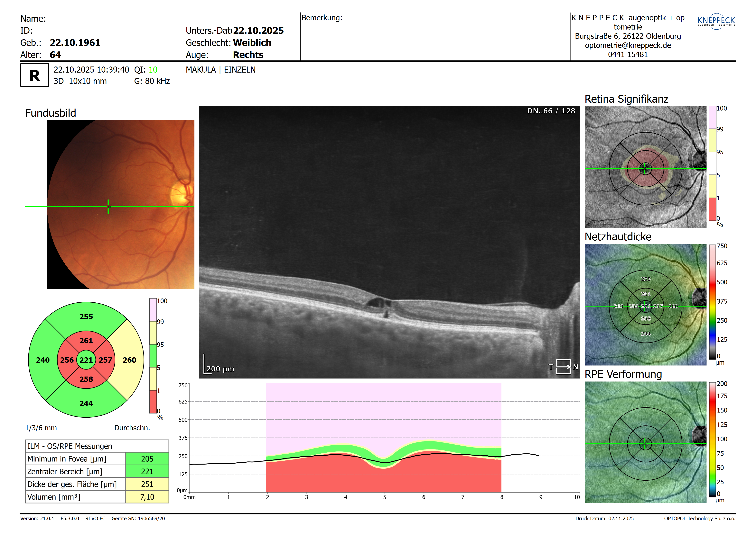756x534 pixels.
Task: Click central 221 sector in ETDRS chart
Action: coord(86,360)
